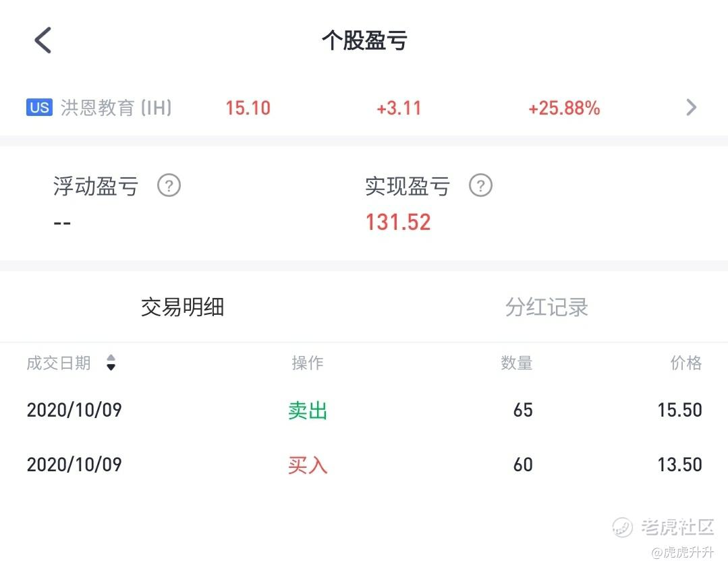Screen dimensions: 728x569
Task: Toggle the 成交日期 sort arrows
Action: 111,363
